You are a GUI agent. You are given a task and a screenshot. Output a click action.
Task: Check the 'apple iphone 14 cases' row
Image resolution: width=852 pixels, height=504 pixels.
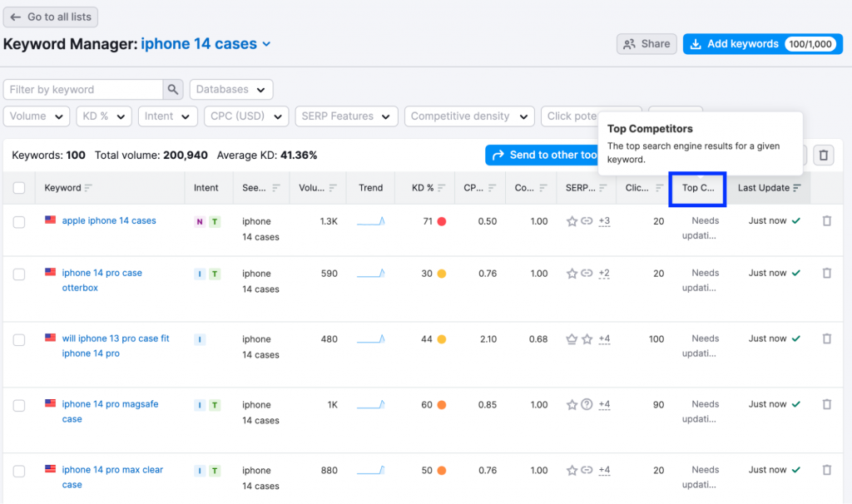pos(19,222)
